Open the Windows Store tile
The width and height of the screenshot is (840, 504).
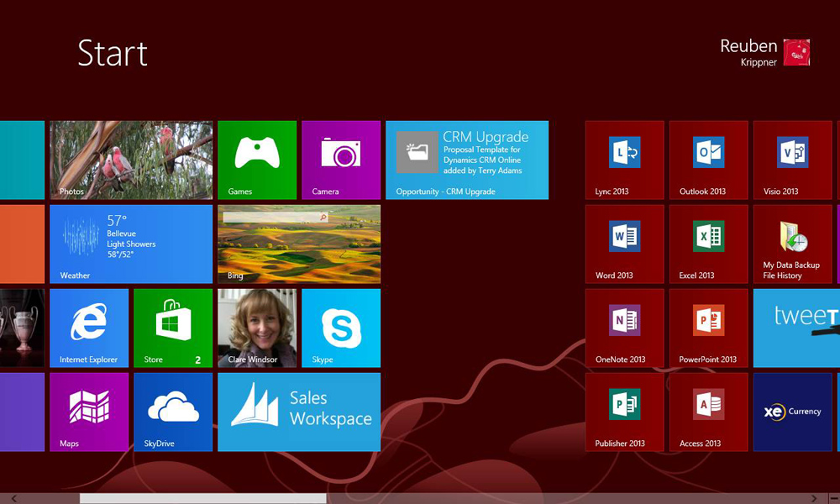point(173,328)
